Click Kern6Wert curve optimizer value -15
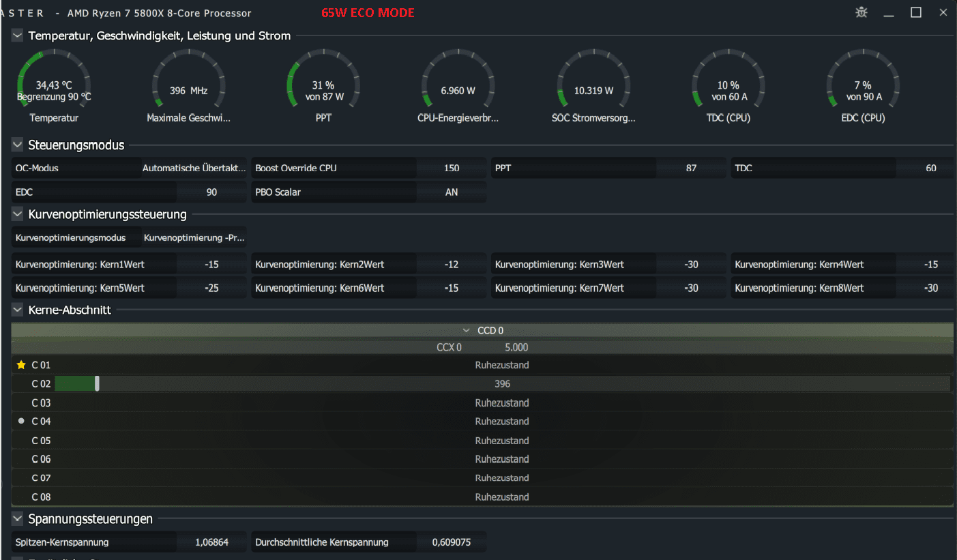The image size is (957, 560). (x=452, y=288)
